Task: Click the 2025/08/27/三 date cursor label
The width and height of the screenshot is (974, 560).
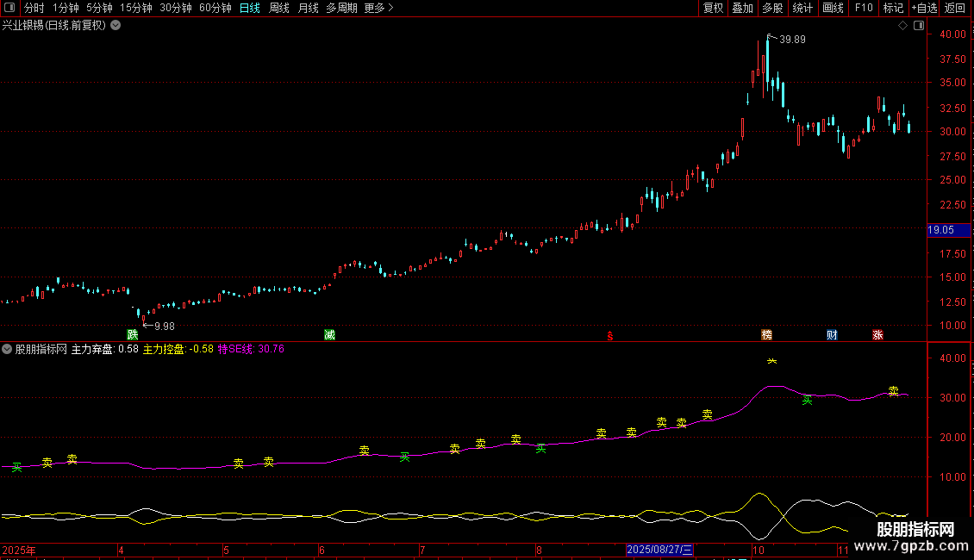Action: (659, 550)
